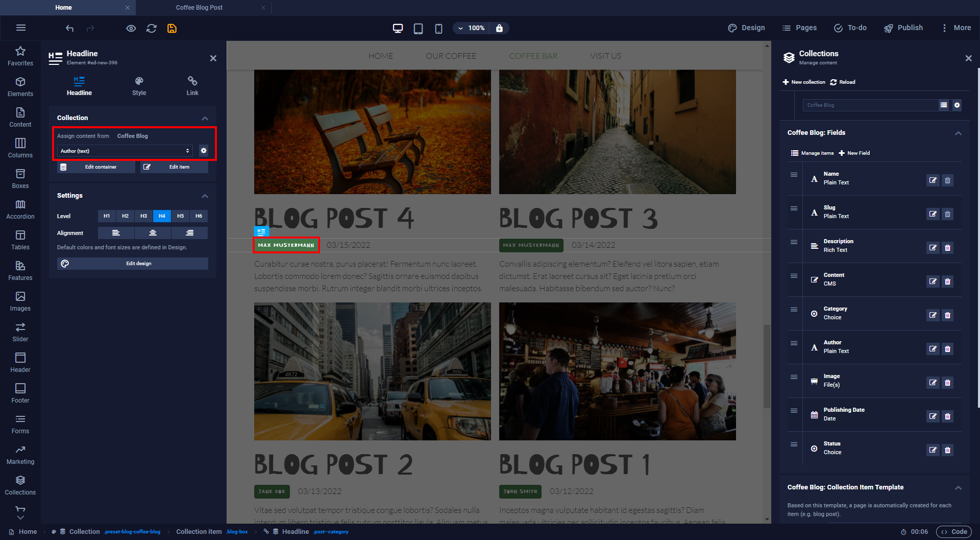Open the Style tab

139,86
